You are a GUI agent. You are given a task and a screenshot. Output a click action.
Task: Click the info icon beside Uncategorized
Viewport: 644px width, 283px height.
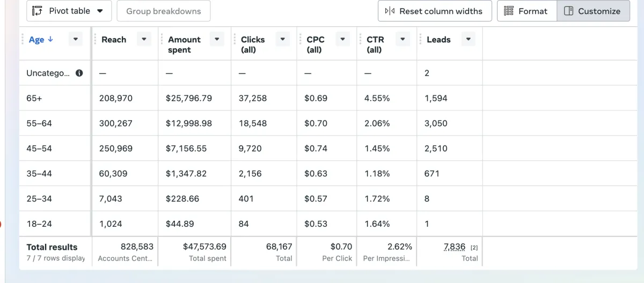pyautogui.click(x=79, y=73)
